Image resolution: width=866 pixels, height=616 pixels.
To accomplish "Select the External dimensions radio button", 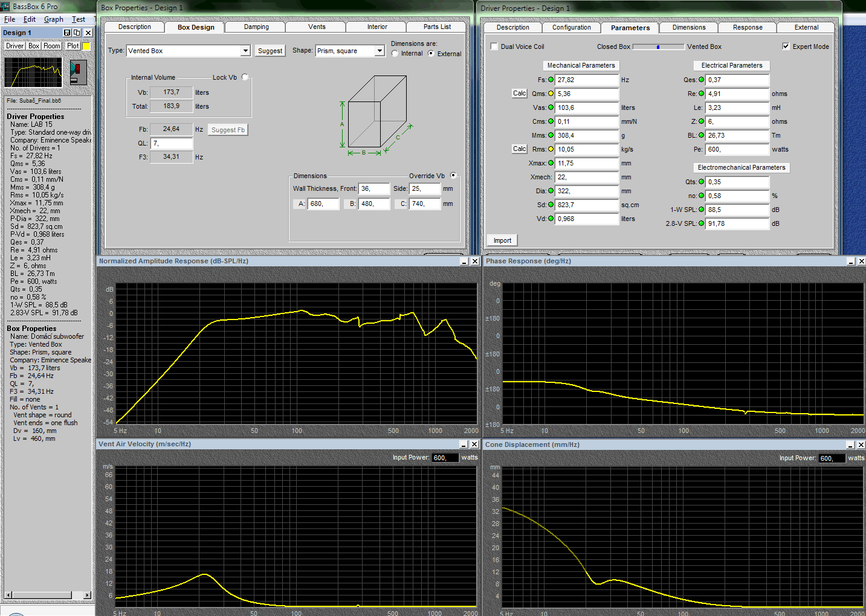I will click(431, 54).
